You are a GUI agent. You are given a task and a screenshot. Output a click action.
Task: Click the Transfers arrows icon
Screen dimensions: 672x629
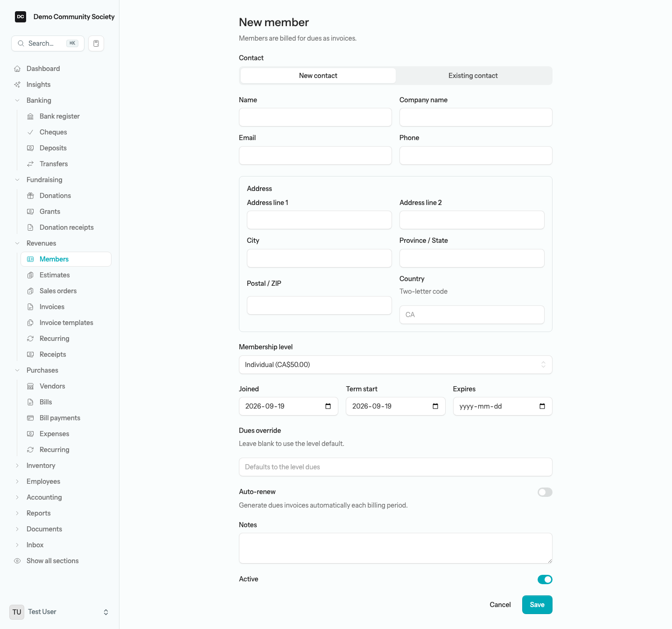tap(30, 164)
